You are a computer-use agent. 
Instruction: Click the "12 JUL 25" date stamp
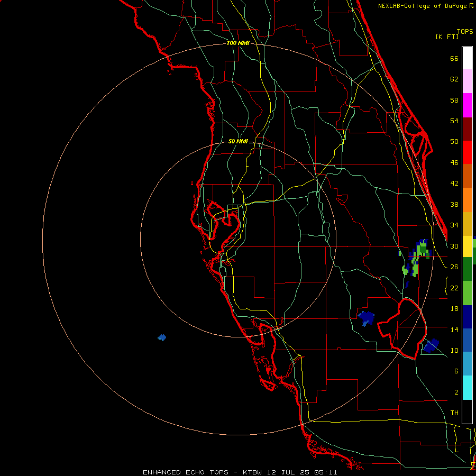(x=289, y=472)
